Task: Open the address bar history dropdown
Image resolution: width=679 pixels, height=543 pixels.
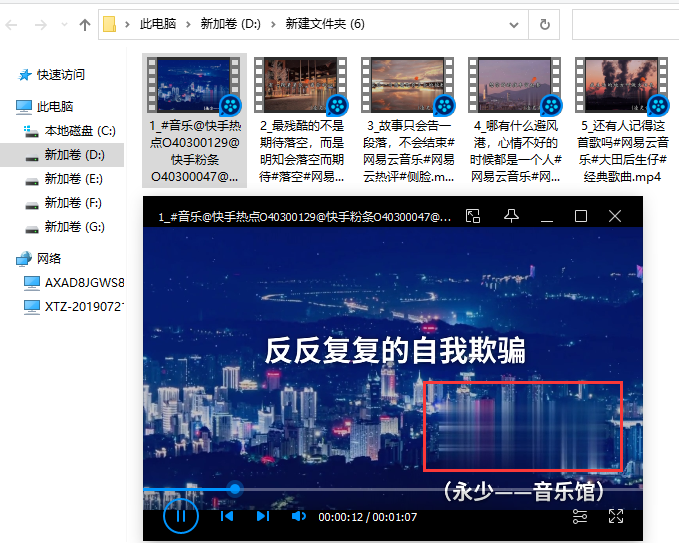Action: coord(514,25)
